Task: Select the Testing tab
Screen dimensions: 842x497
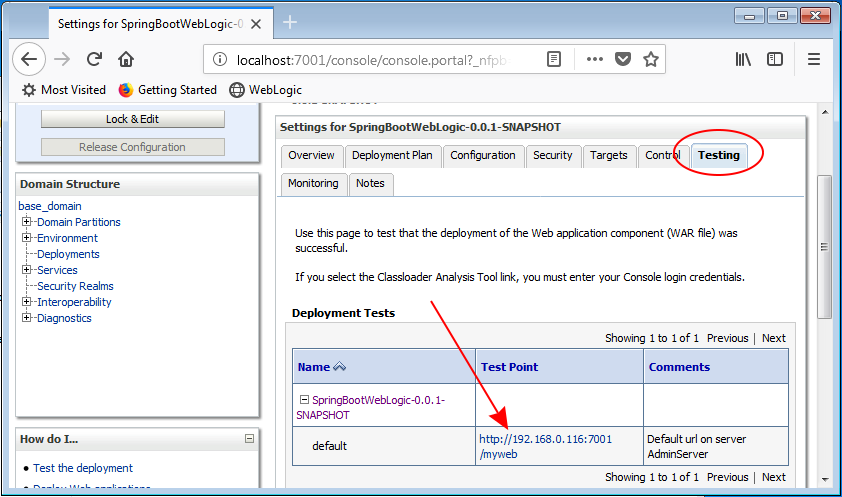Action: click(x=718, y=156)
